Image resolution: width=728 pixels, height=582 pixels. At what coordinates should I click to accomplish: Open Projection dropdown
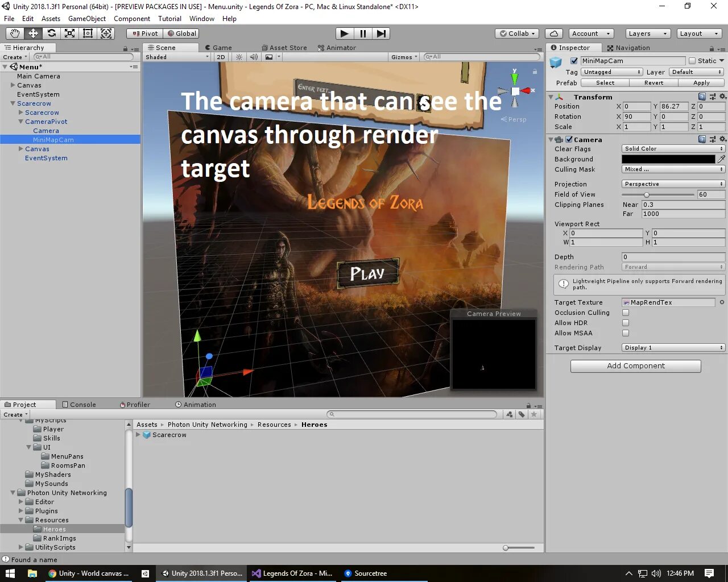(673, 184)
